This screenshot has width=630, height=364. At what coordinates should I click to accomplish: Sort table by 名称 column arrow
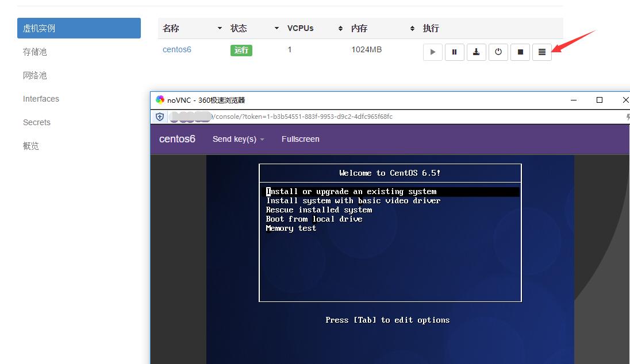220,28
